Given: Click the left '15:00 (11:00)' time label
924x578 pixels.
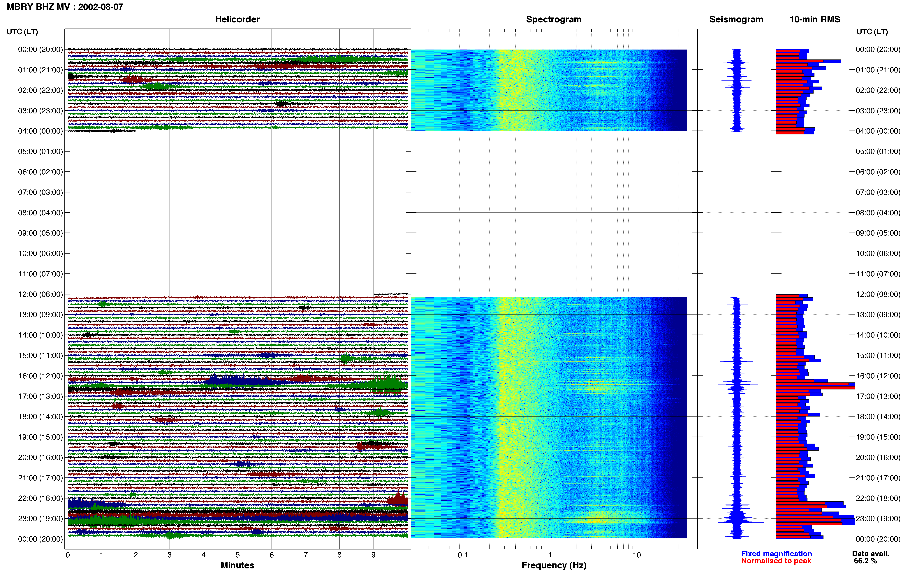Looking at the screenshot, I should tap(41, 356).
